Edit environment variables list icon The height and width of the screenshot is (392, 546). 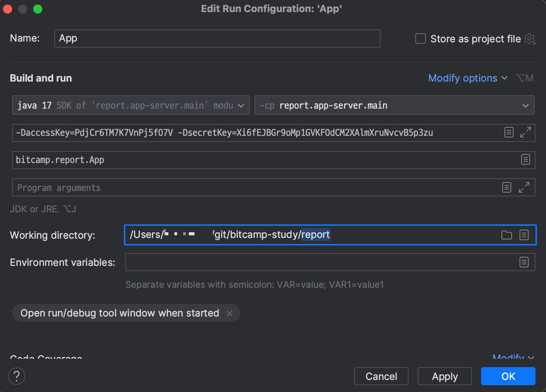coord(524,262)
